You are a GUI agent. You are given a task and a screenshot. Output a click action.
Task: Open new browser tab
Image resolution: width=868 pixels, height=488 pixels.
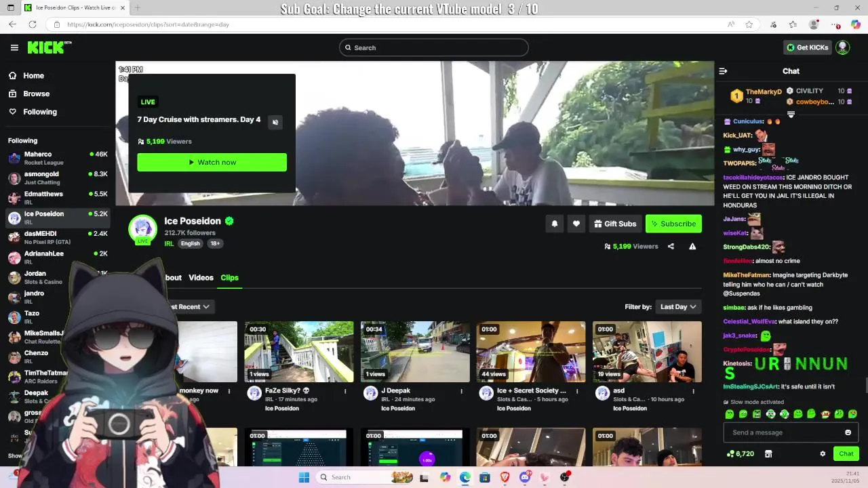point(137,7)
